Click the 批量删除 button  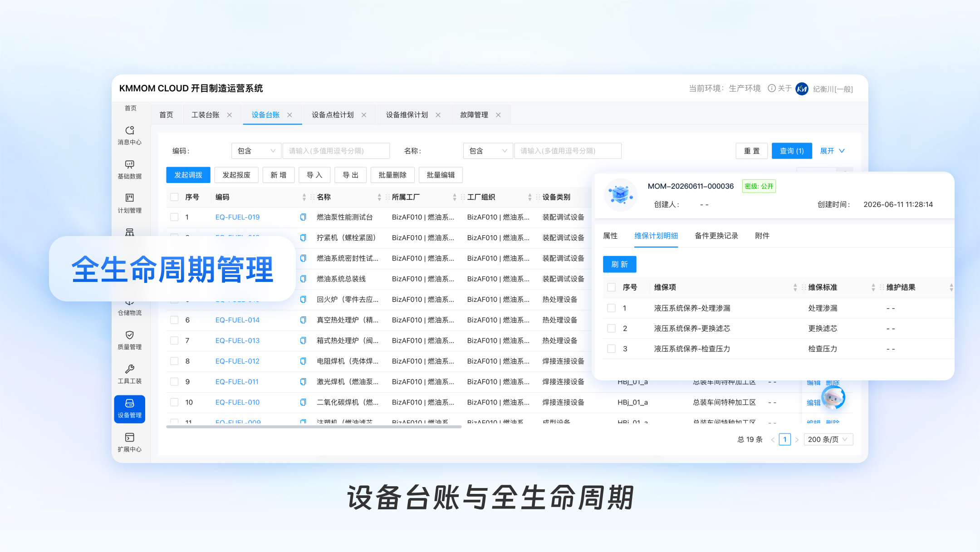[x=392, y=175]
